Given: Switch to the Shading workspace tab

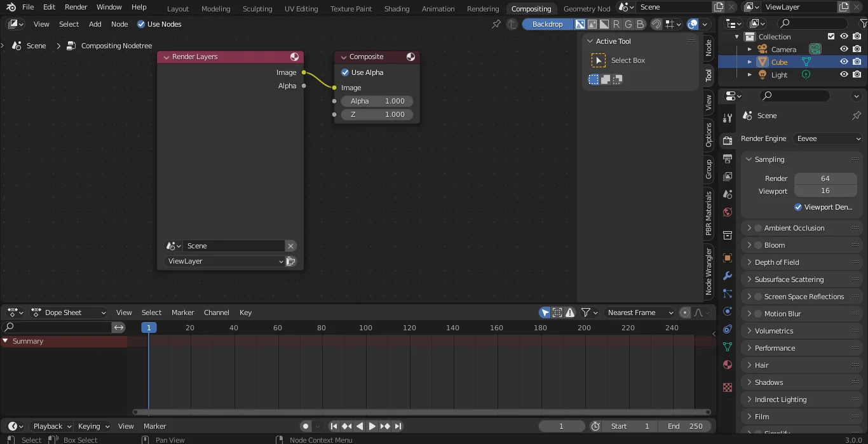Looking at the screenshot, I should click(397, 9).
